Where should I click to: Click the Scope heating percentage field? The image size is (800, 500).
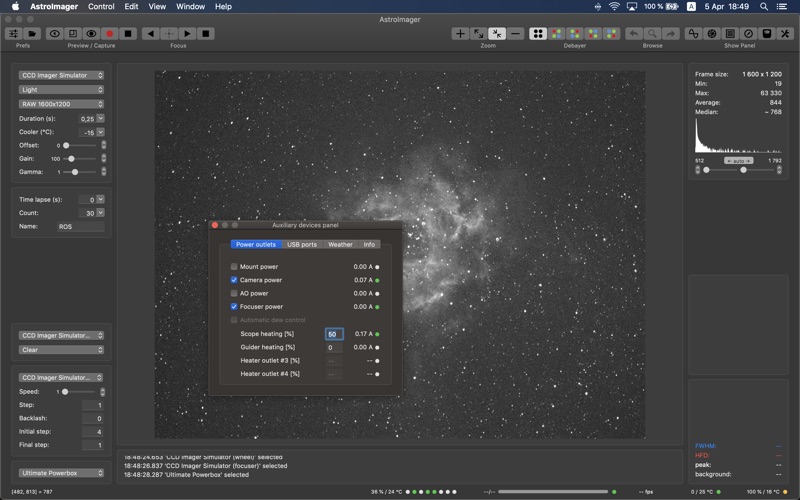coord(334,334)
